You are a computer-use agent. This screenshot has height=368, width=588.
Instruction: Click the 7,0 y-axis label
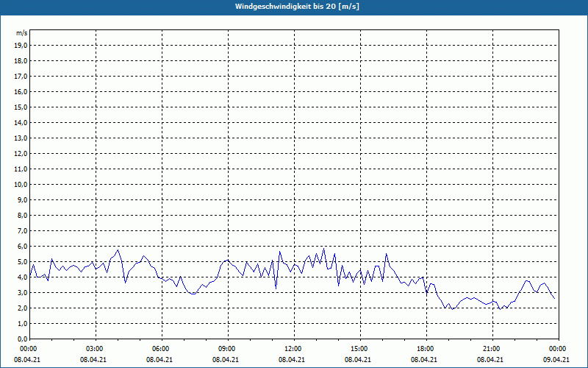coord(23,230)
